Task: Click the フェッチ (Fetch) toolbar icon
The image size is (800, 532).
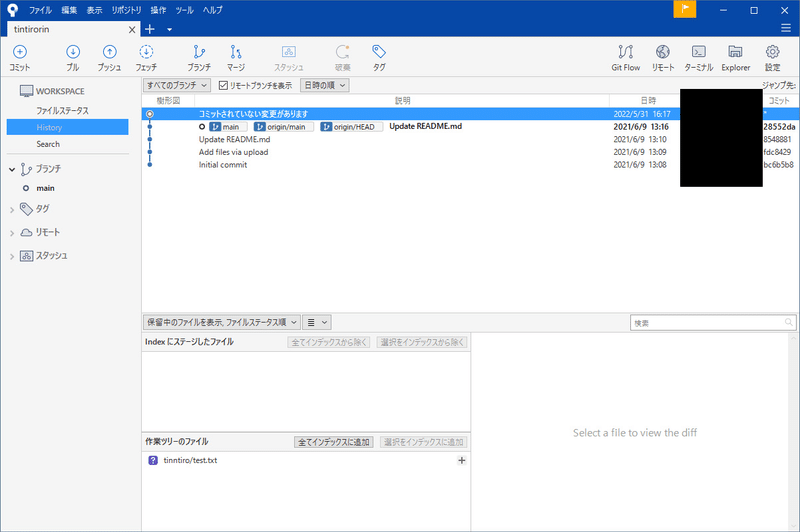Action: click(x=146, y=57)
